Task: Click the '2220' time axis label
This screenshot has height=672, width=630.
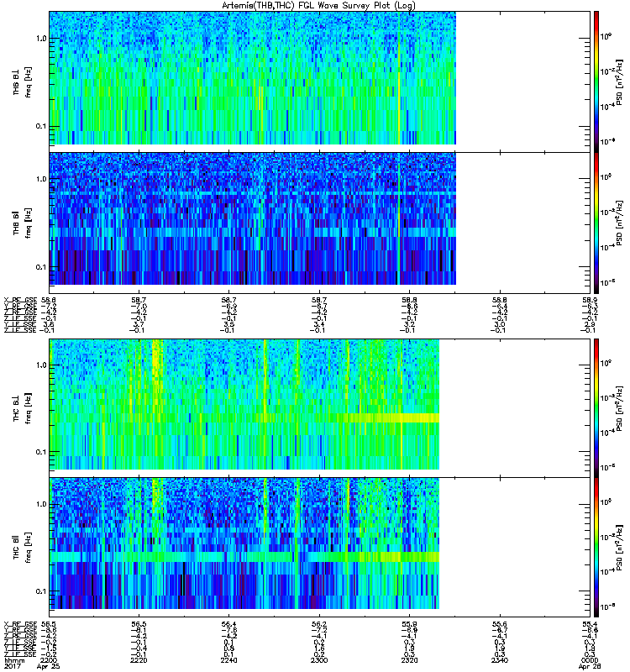Action: (139, 660)
